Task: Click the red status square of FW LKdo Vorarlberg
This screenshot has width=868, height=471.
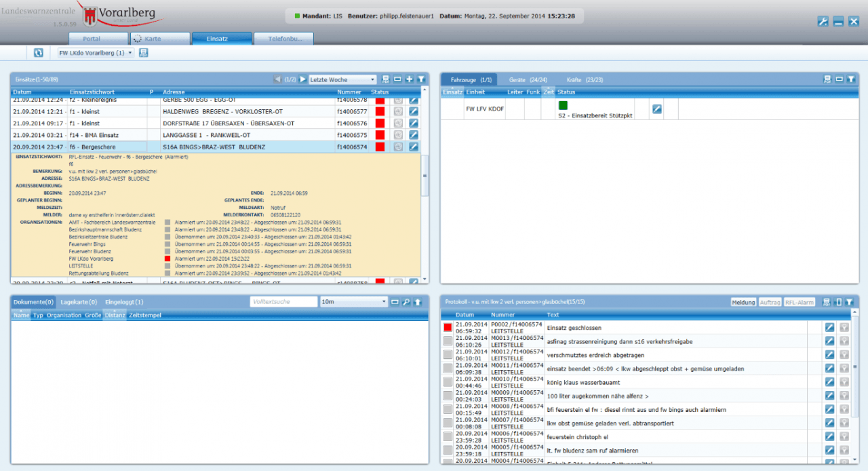Action: coord(167,259)
